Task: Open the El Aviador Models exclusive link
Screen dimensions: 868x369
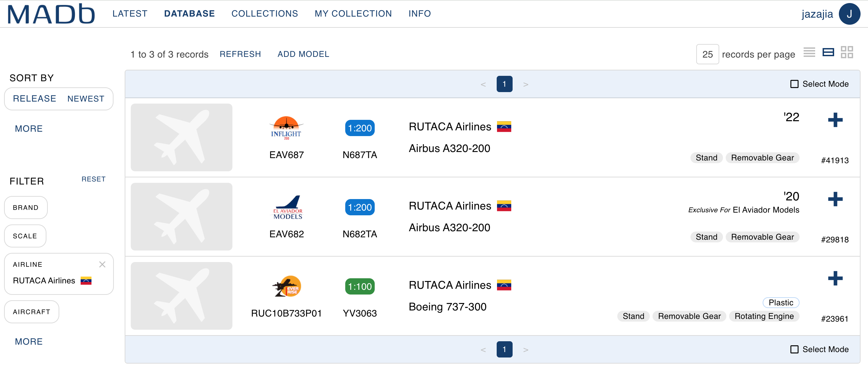Action: (x=766, y=210)
